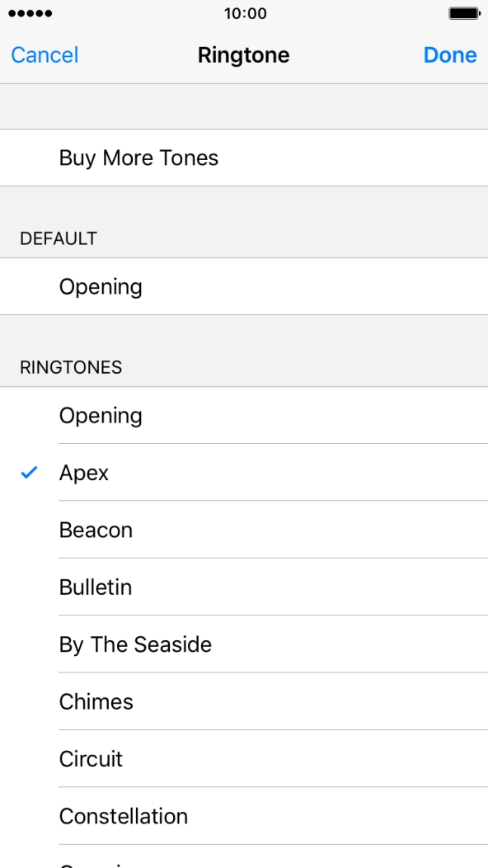This screenshot has width=488, height=868.
Task: Tap the Ringtone title header
Action: 244,55
